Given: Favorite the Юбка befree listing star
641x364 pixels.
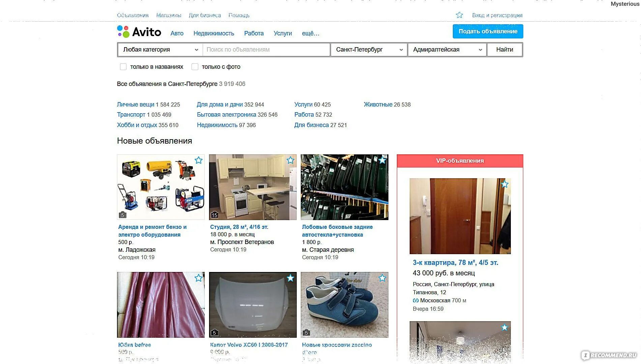Looking at the screenshot, I should tap(199, 278).
